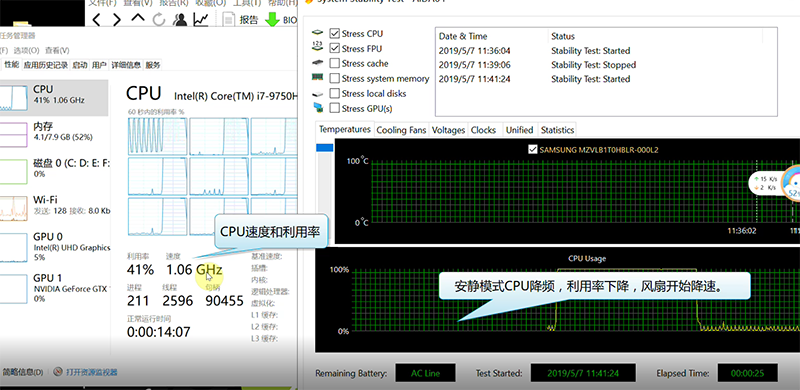The width and height of the screenshot is (800, 390).
Task: Click the 简略信息 fewer details button
Action: coord(22,372)
